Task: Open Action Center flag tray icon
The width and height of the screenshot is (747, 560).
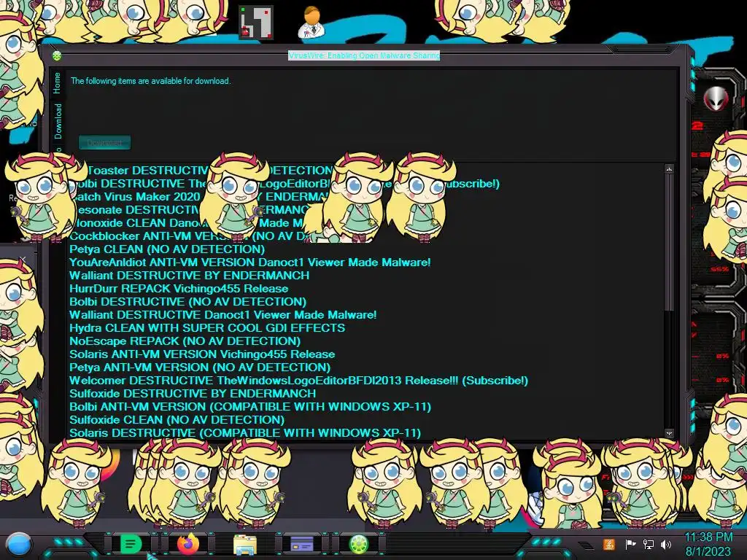Action: pyautogui.click(x=630, y=544)
